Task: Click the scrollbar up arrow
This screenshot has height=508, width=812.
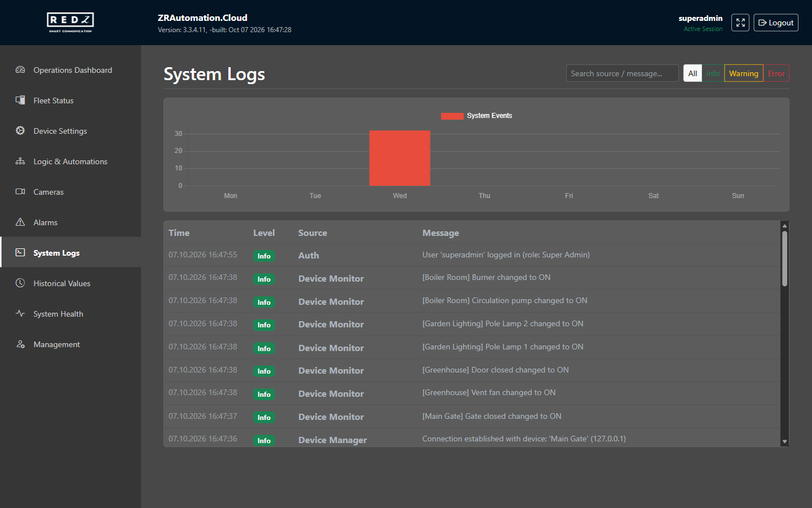Action: point(784,226)
